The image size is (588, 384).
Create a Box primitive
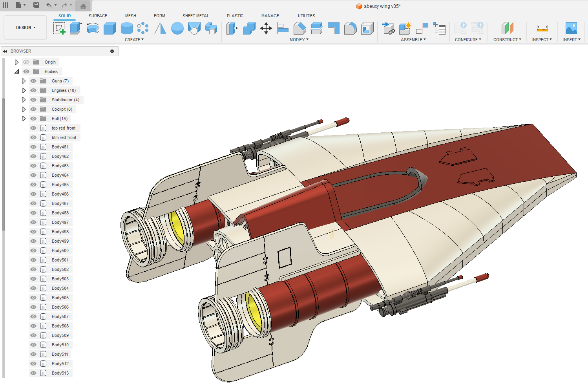(110, 28)
